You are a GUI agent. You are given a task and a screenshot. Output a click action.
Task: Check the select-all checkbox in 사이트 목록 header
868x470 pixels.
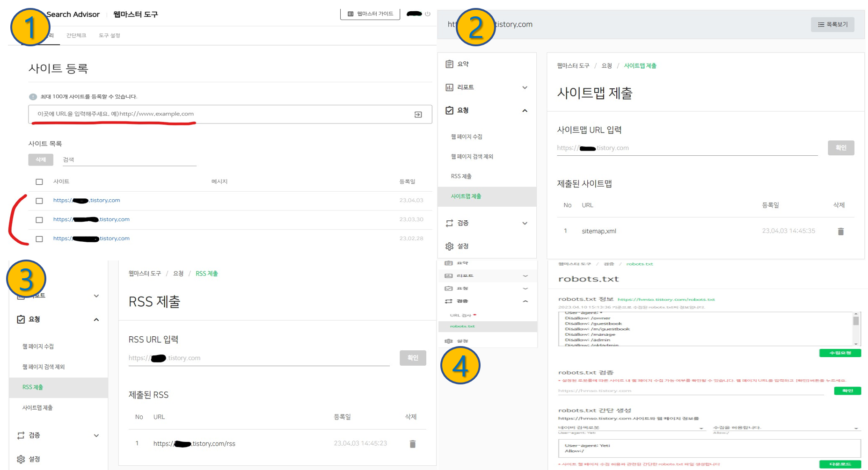coord(39,182)
